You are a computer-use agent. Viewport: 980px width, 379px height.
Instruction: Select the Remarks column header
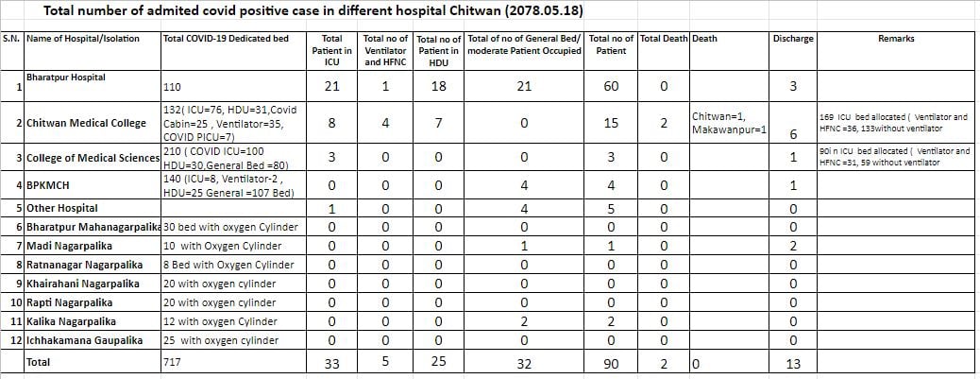click(x=895, y=39)
